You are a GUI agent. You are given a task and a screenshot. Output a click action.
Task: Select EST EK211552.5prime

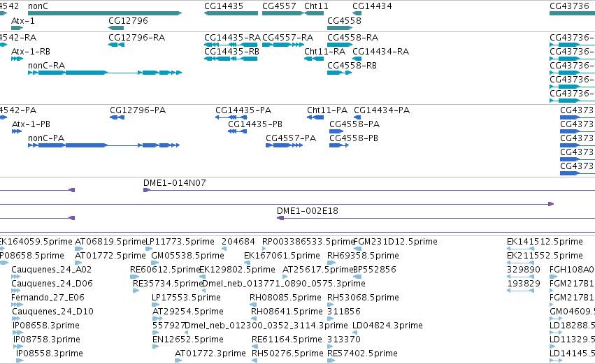click(545, 256)
